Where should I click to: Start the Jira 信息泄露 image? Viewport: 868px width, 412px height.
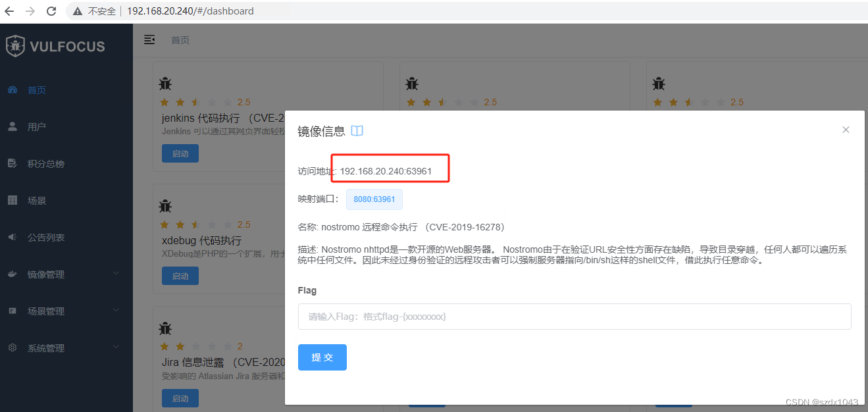tap(180, 398)
